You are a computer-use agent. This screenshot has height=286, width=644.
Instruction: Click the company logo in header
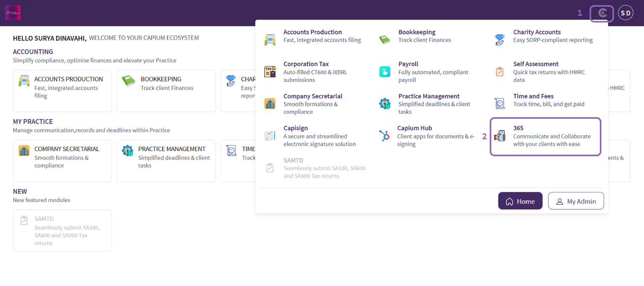click(13, 13)
